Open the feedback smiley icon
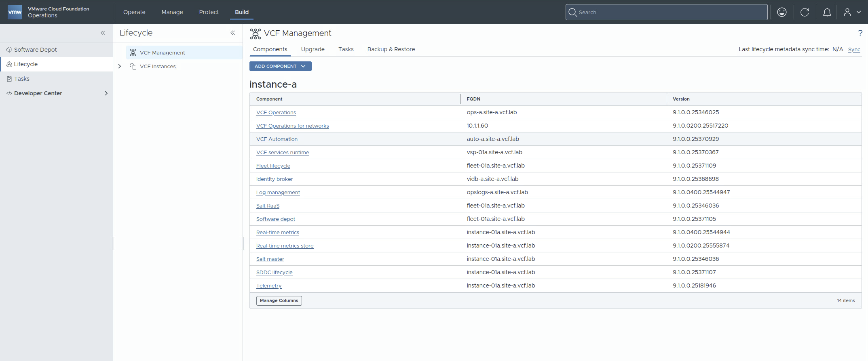 click(782, 12)
